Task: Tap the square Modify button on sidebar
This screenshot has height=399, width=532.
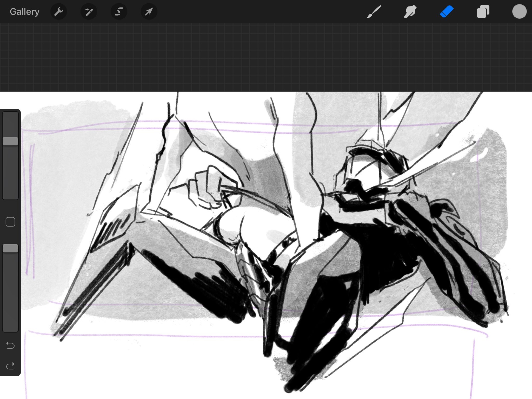Action: 10,222
